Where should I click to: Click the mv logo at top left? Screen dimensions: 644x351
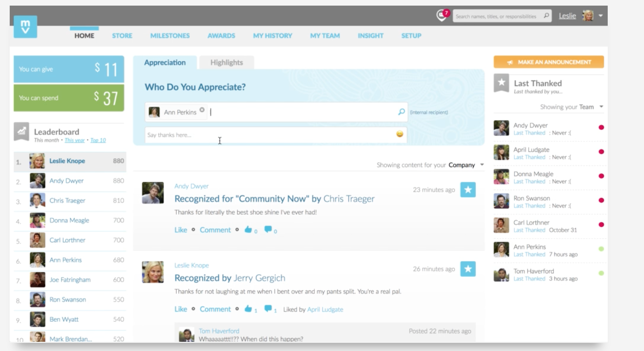coord(25,27)
